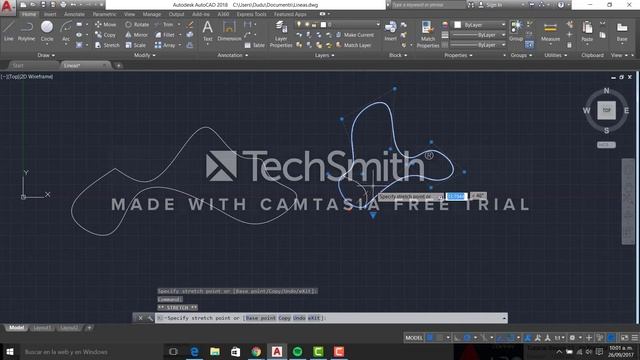Activate the Copy command in Modify
640x360 pixels.
(105, 35)
